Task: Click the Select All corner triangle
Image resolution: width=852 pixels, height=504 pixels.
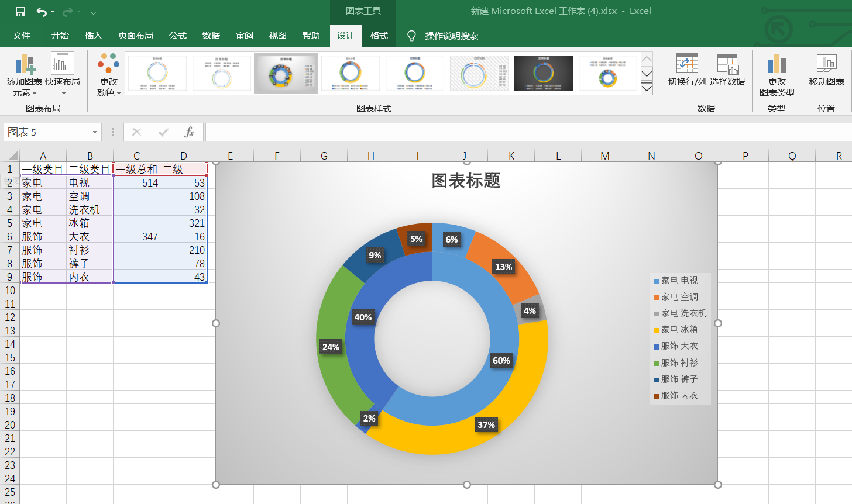Action: [x=12, y=156]
